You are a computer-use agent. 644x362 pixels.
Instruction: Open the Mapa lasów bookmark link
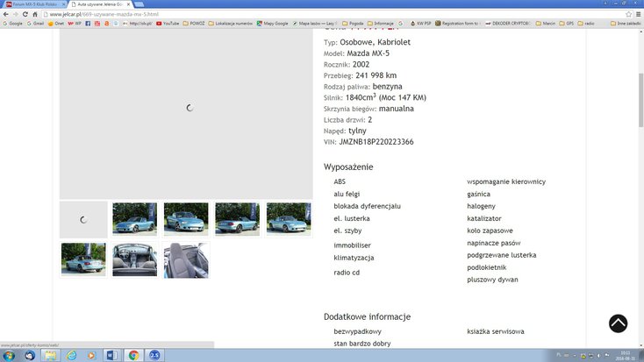pos(315,24)
